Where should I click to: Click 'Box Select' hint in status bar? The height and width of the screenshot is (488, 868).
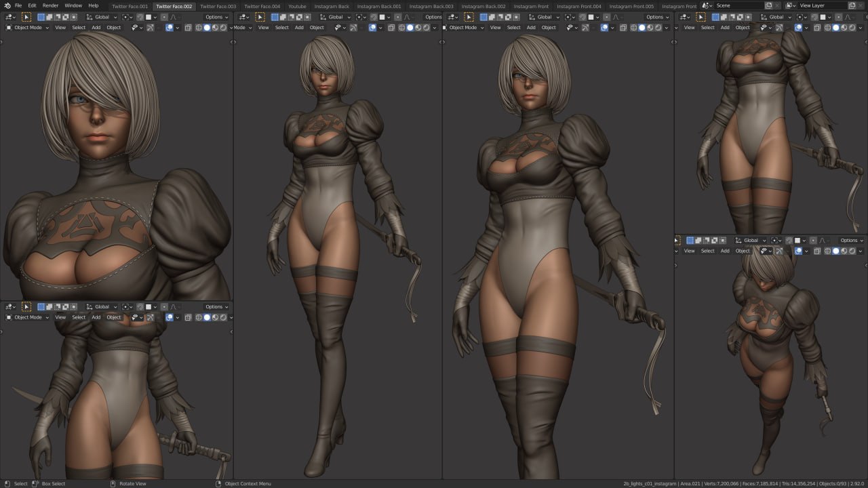click(54, 484)
